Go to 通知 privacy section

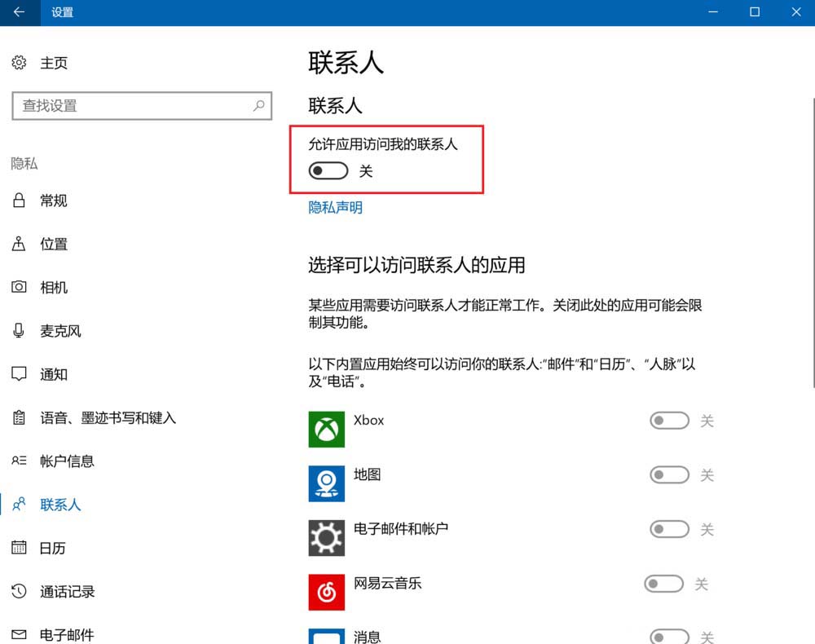tap(53, 375)
